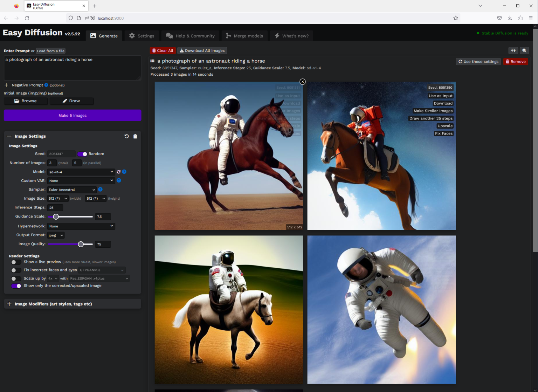Image resolution: width=538 pixels, height=392 pixels.
Task: Click the Make 5 Images button
Action: [73, 116]
